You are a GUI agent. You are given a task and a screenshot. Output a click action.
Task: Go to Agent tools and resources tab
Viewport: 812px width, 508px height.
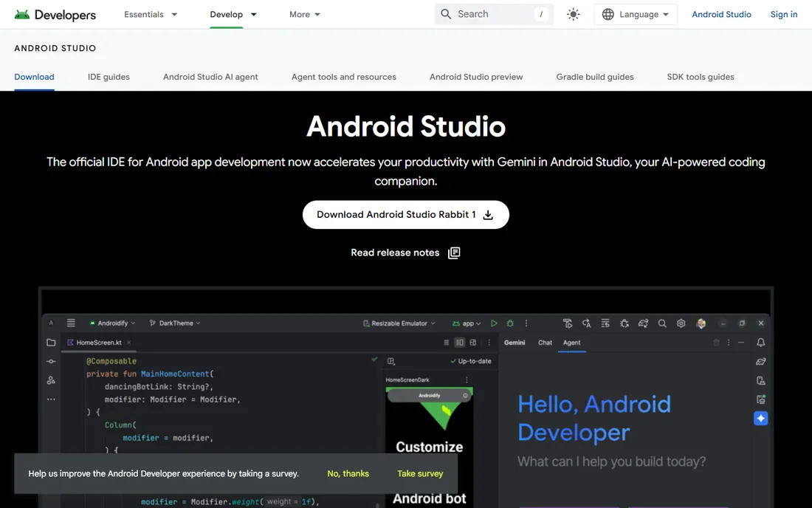pos(344,77)
